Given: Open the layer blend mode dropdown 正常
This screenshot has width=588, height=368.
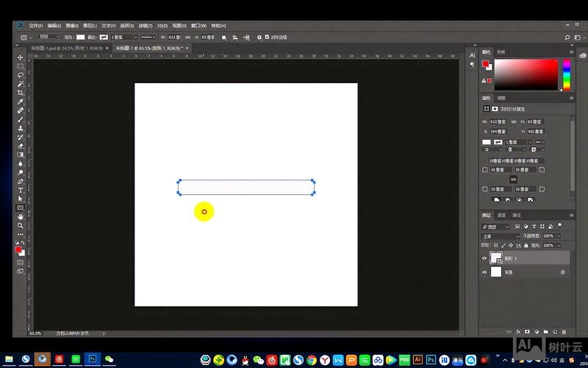Looking at the screenshot, I should click(x=501, y=236).
